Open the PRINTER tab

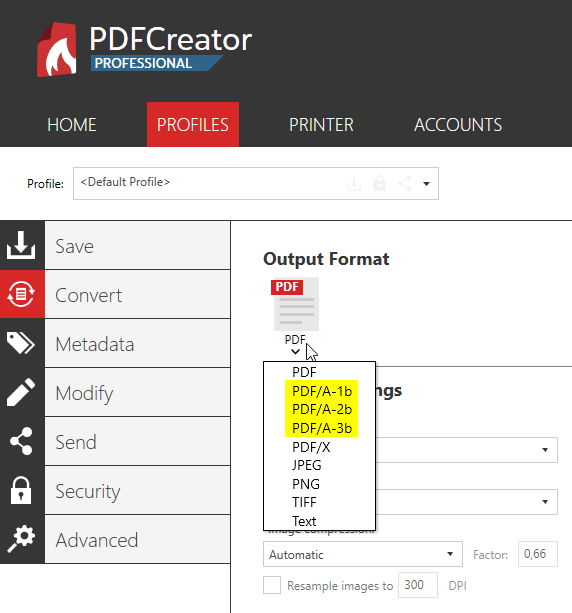pos(321,125)
